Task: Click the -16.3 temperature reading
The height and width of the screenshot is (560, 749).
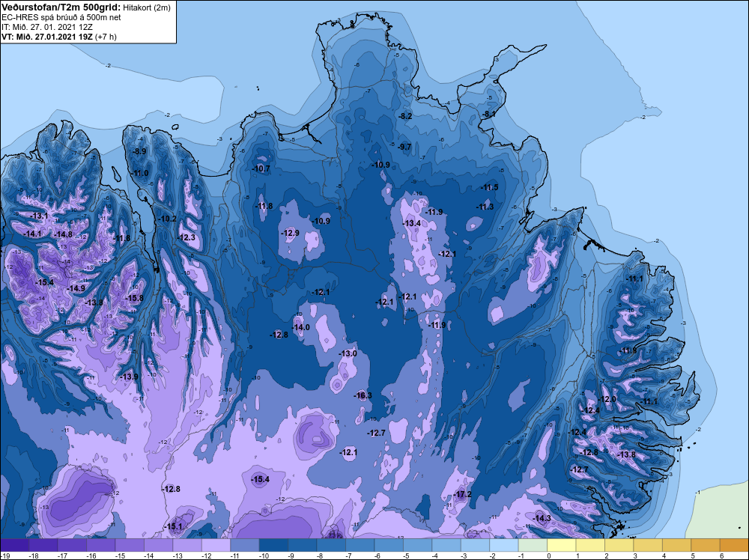Action: coord(363,395)
